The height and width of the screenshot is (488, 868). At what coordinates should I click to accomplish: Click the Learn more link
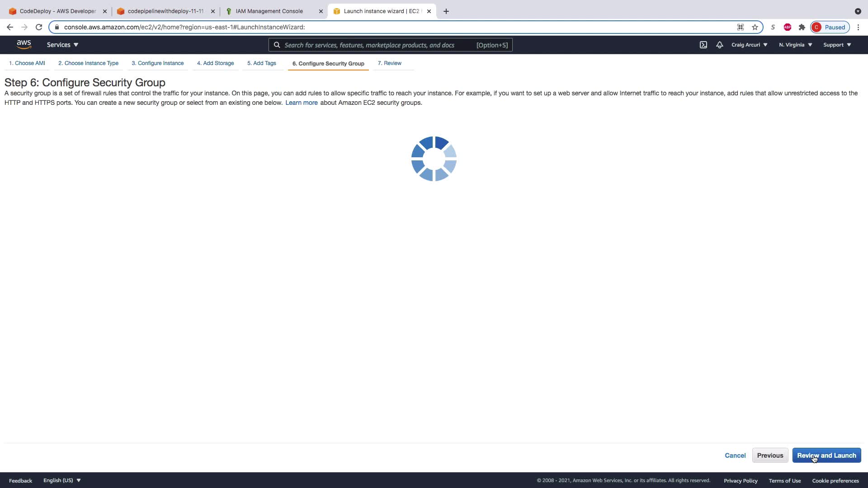[x=301, y=103]
